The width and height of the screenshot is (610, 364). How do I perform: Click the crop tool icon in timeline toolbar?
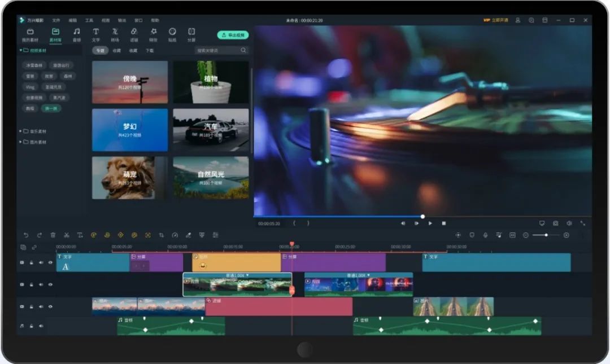[161, 235]
